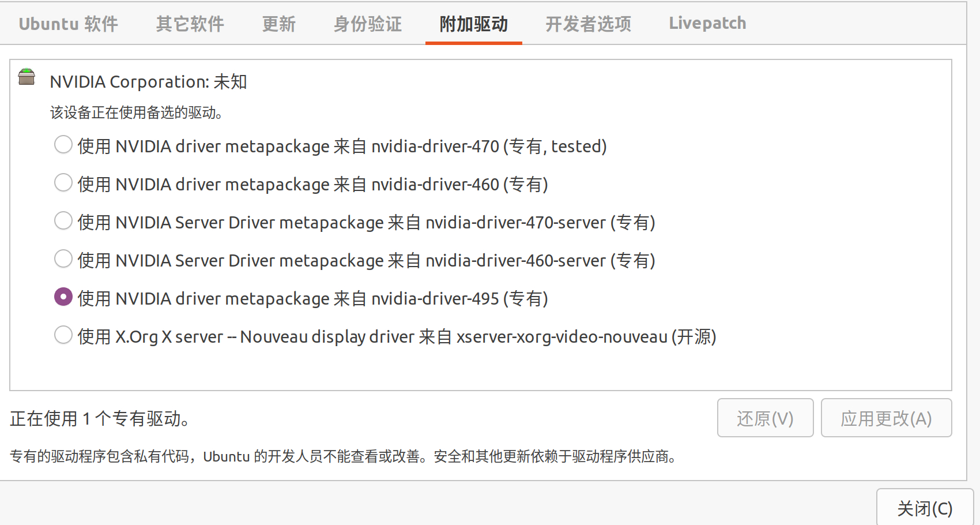
Task: Open 开发者选项 tab
Action: (x=589, y=24)
